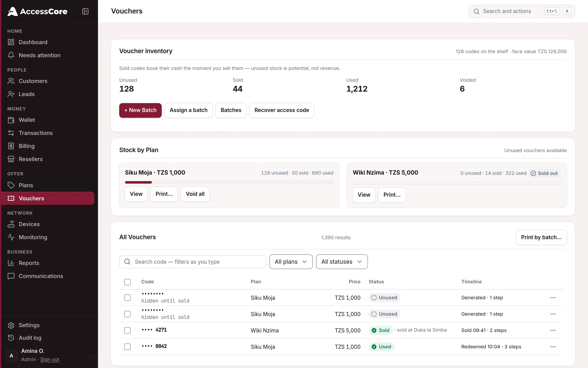Click the Settings gear icon

(x=11, y=325)
